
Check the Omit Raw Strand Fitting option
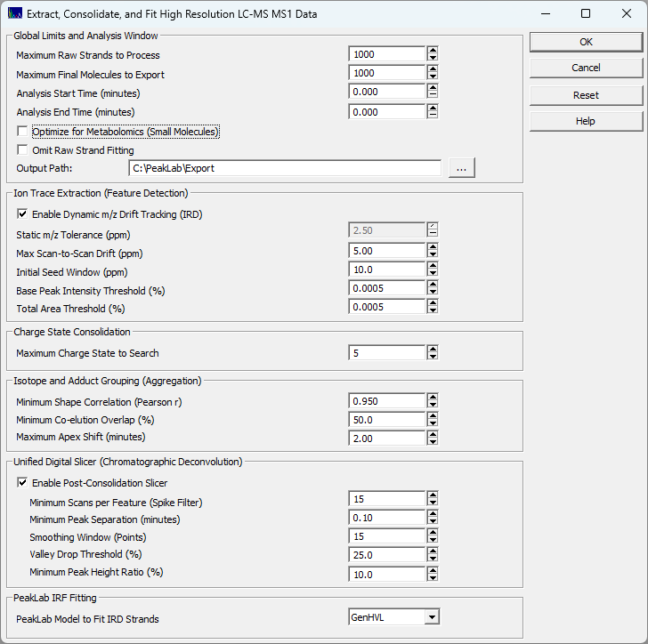tap(22, 150)
